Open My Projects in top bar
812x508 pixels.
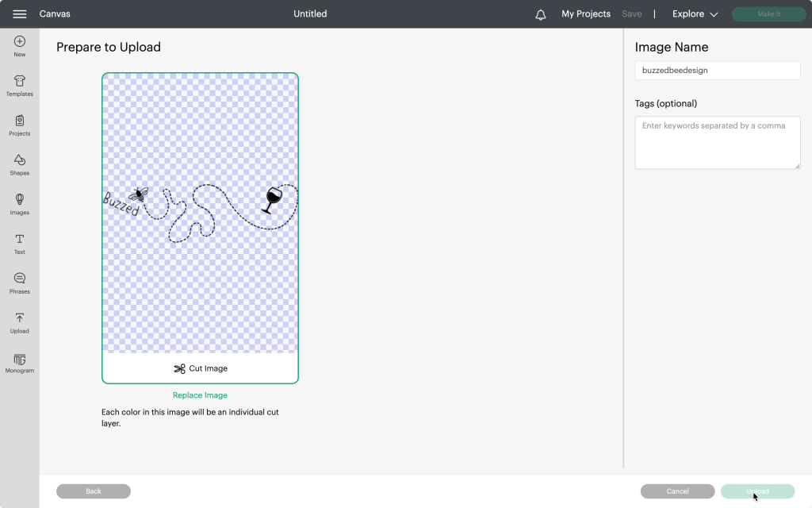[x=586, y=14]
